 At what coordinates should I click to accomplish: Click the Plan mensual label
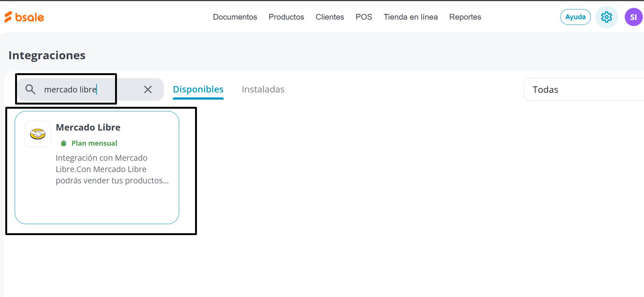pyautogui.click(x=94, y=143)
